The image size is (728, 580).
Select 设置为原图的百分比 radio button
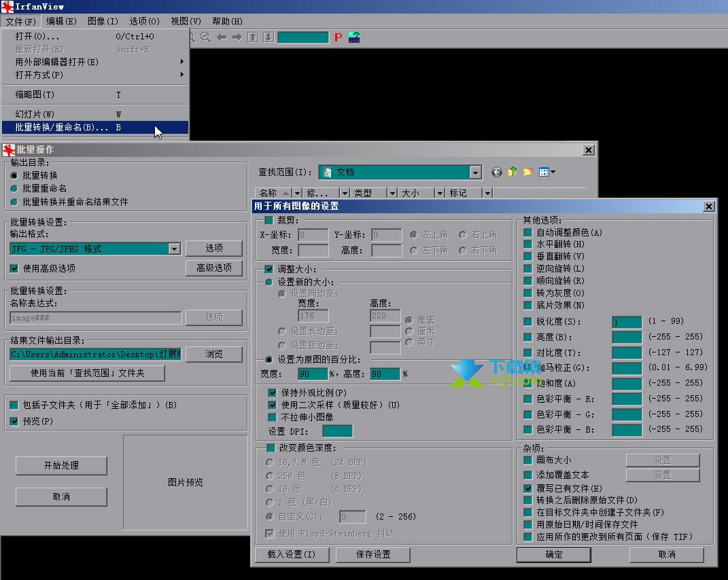(x=268, y=359)
